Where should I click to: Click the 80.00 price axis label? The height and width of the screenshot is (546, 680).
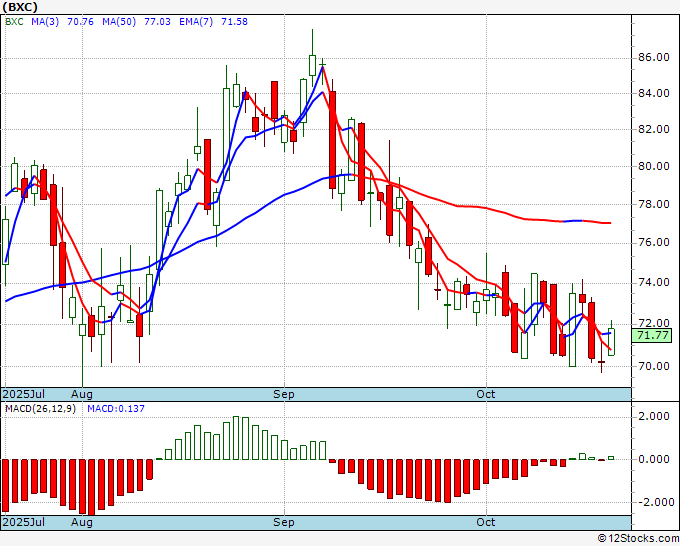tap(653, 166)
